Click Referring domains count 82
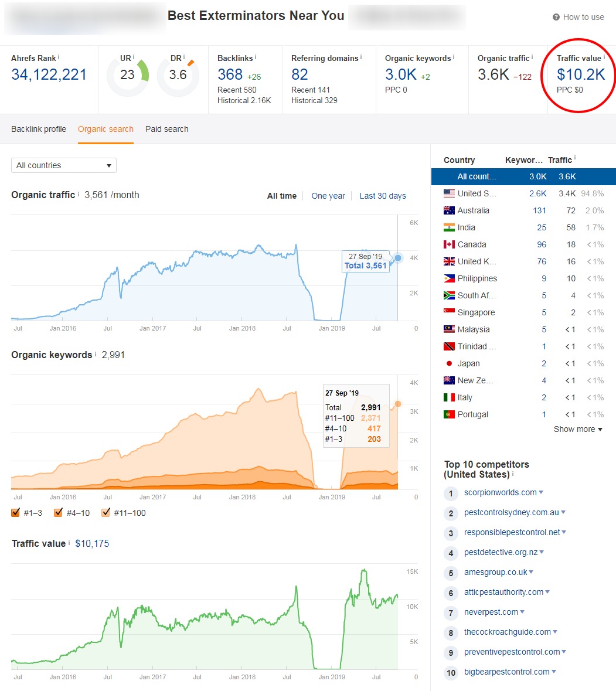 tap(300, 74)
